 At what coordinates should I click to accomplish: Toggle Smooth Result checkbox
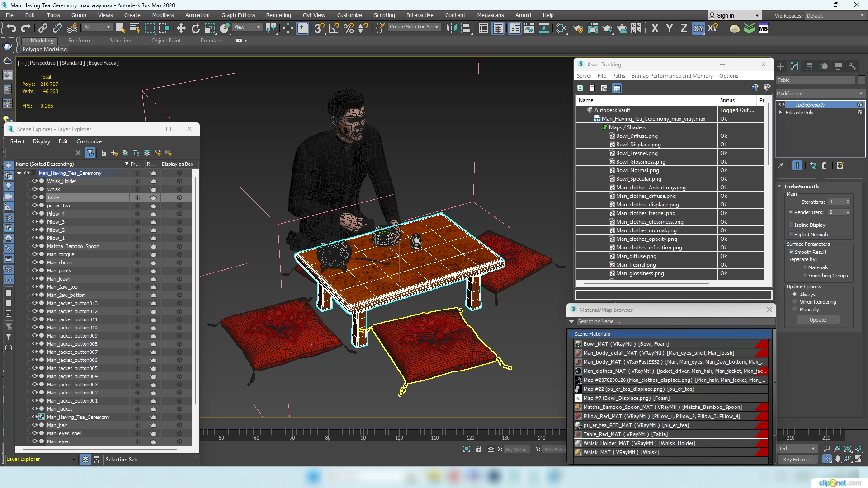(792, 252)
